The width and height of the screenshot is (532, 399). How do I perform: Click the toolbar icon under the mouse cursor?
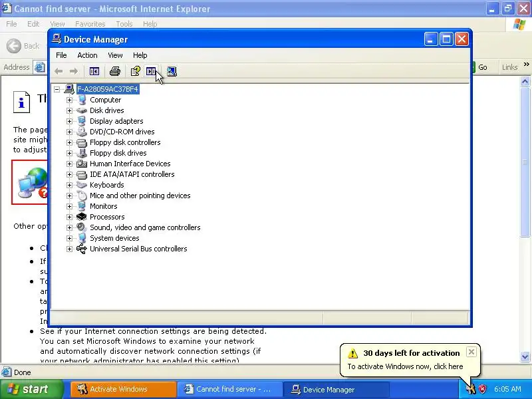[x=151, y=71]
